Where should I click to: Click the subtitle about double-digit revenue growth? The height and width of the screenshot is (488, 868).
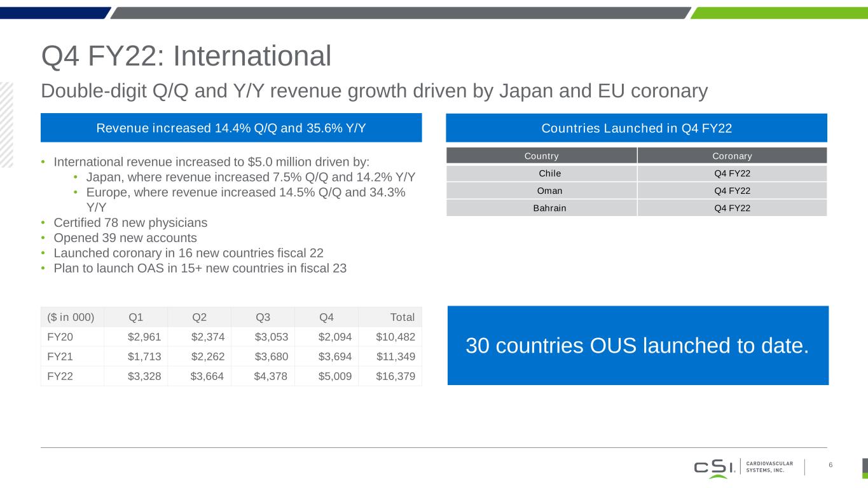tap(374, 91)
